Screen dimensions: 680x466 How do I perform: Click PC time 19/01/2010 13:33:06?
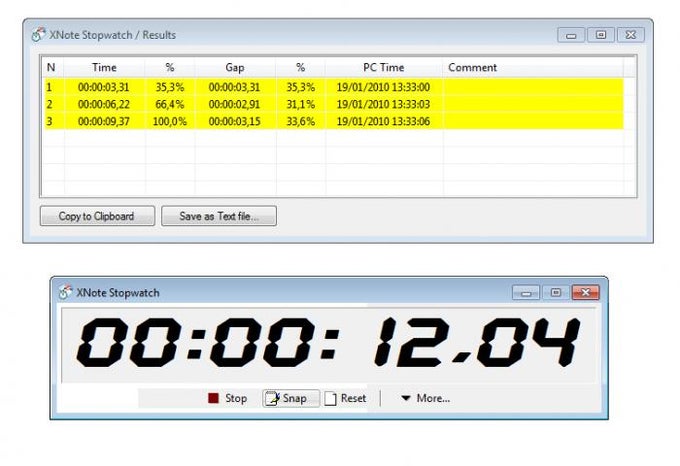tap(383, 121)
